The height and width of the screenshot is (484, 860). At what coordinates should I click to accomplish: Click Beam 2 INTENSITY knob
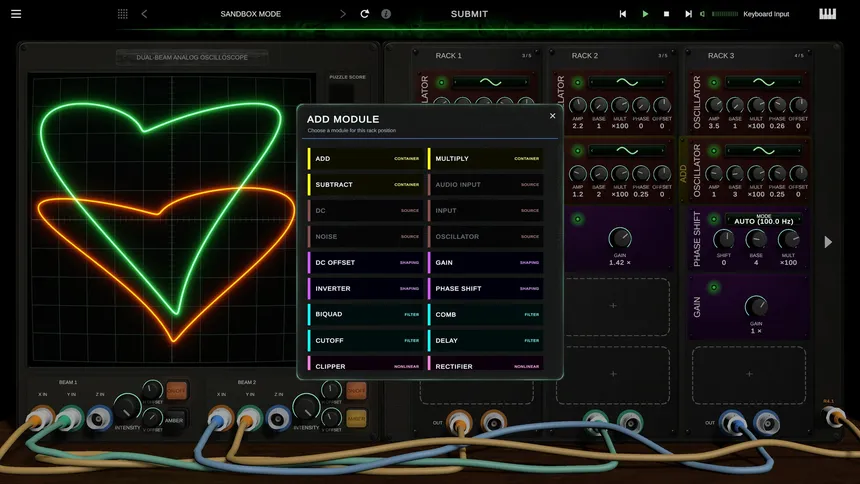point(306,408)
